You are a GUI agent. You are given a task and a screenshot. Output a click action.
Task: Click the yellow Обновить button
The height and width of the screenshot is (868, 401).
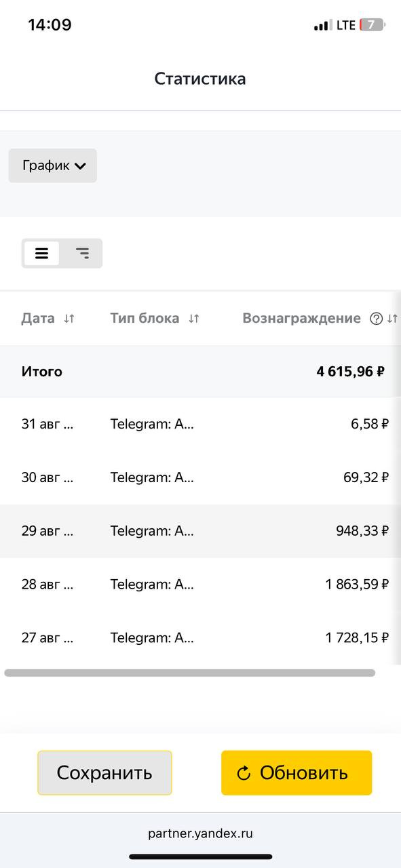(297, 772)
